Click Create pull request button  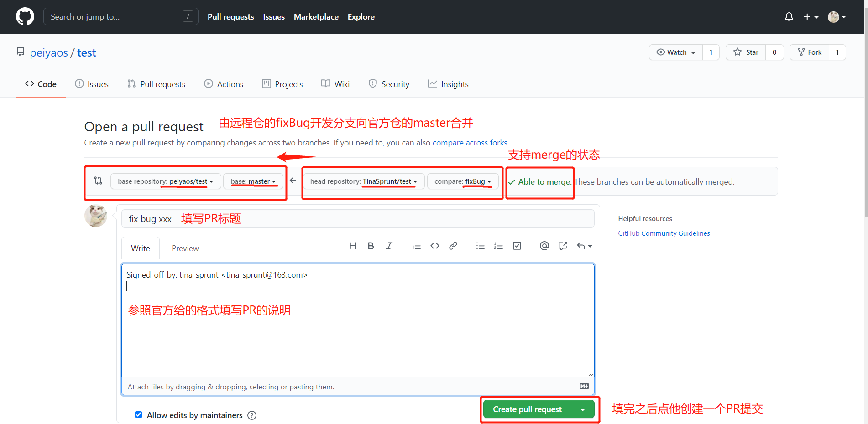pos(527,409)
